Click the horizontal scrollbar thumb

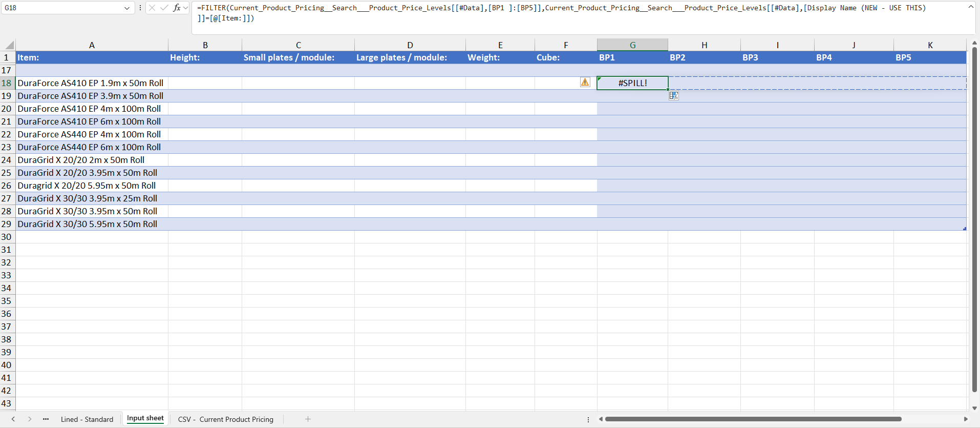tap(753, 419)
